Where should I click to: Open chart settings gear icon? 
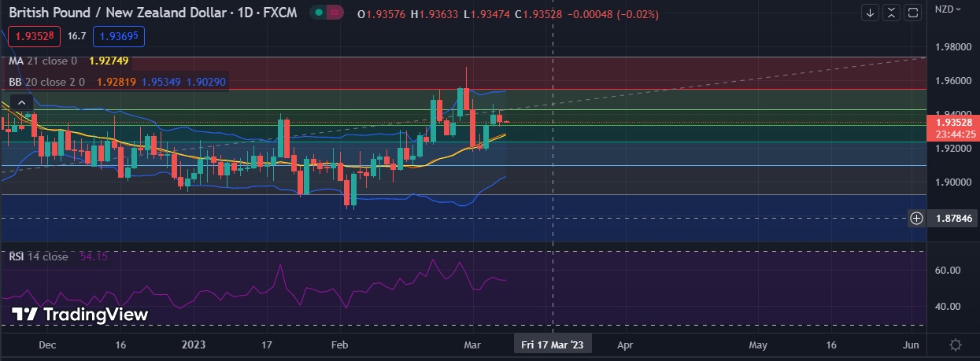(956, 345)
